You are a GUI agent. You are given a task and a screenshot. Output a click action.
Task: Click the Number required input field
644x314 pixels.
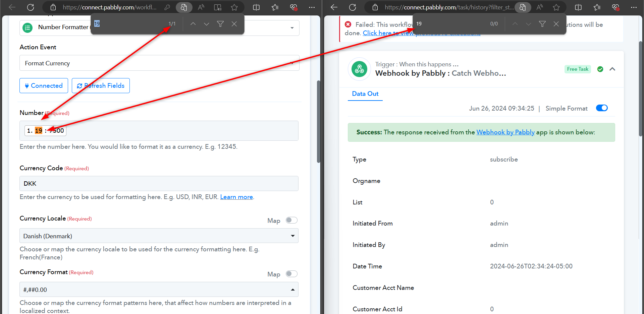(159, 131)
